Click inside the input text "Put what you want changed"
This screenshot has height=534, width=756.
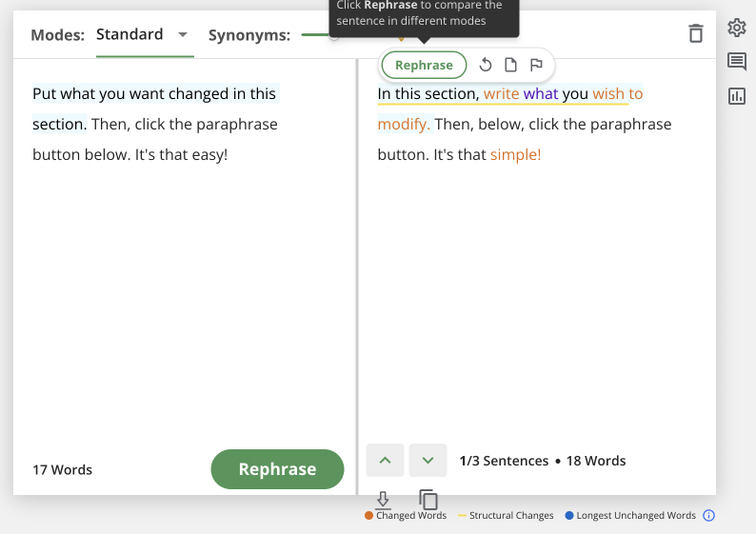tap(130, 93)
